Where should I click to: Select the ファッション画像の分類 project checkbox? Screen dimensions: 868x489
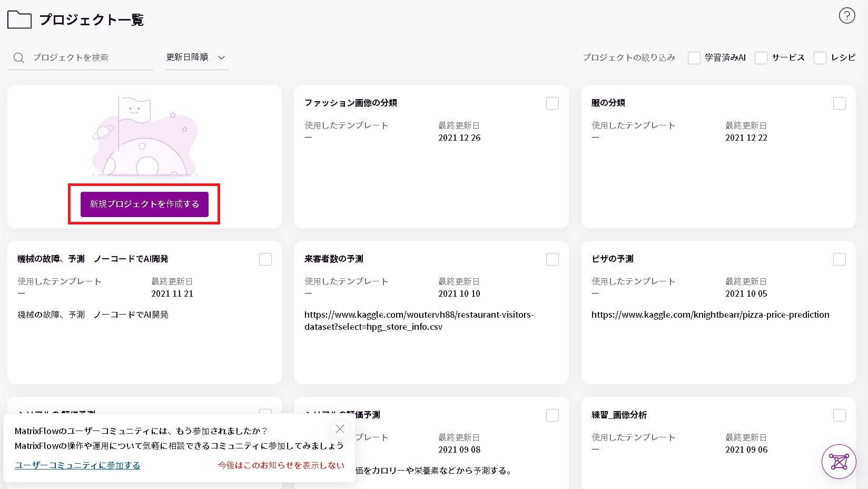(553, 103)
